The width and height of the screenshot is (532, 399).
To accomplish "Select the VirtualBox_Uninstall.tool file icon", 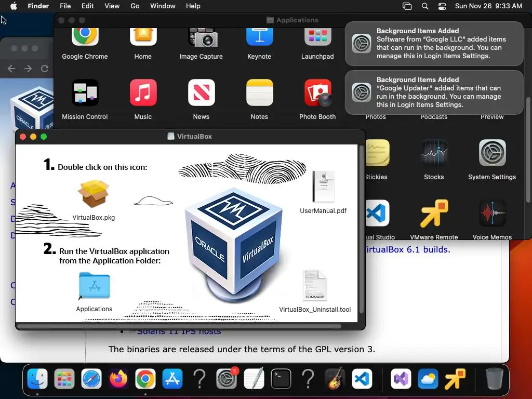I will click(x=315, y=285).
